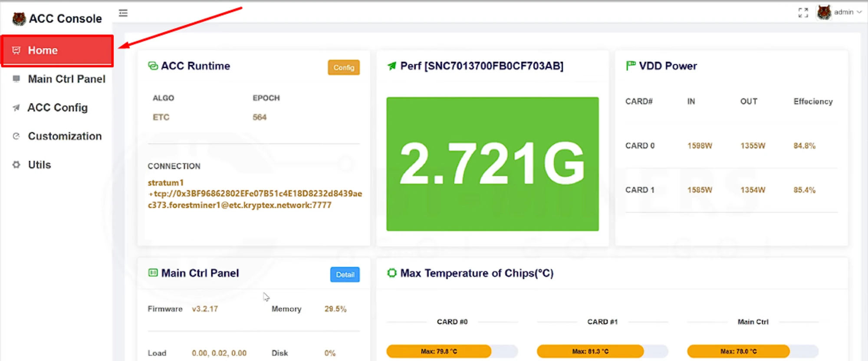Click the ACC Console tiger logo

click(x=19, y=19)
